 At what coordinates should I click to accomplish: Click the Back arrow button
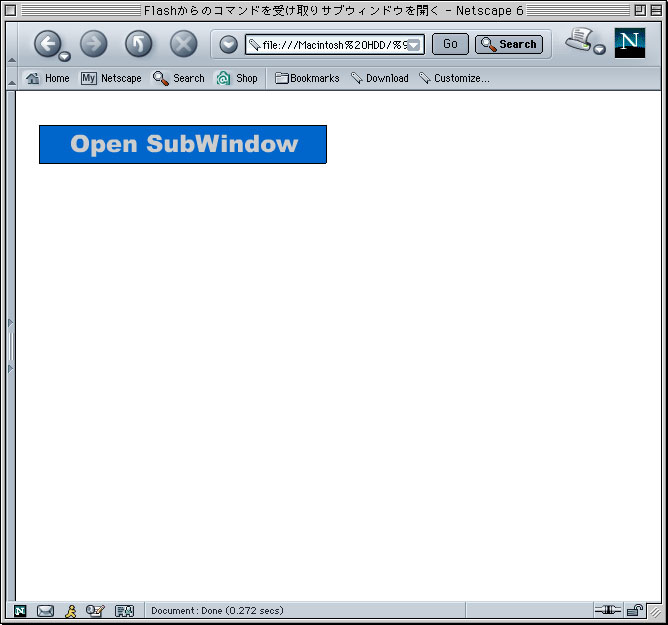point(46,43)
